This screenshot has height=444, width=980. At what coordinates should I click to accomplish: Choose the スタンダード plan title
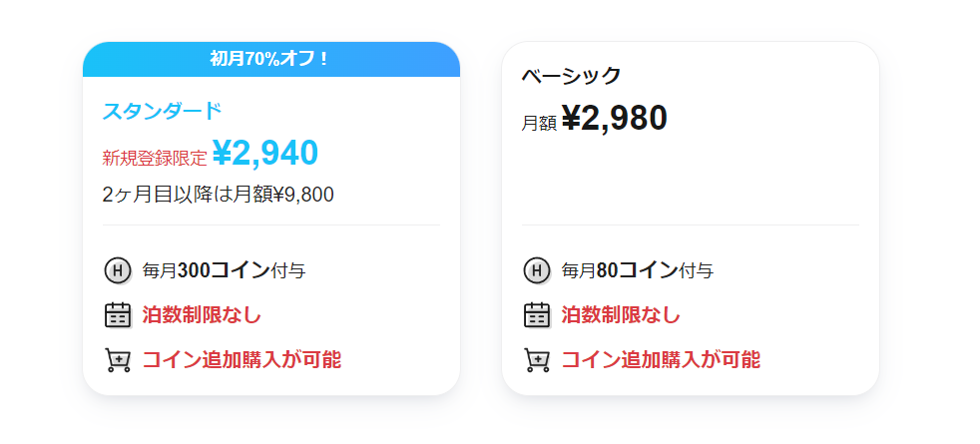point(163,111)
